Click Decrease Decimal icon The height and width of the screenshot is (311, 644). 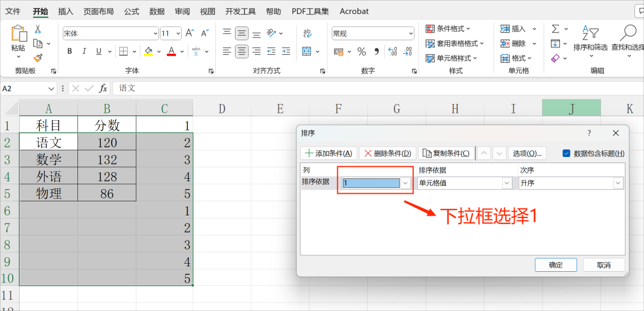(407, 51)
